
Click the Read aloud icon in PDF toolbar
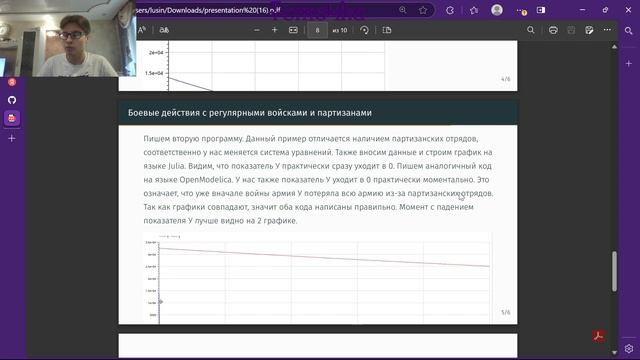[142, 30]
